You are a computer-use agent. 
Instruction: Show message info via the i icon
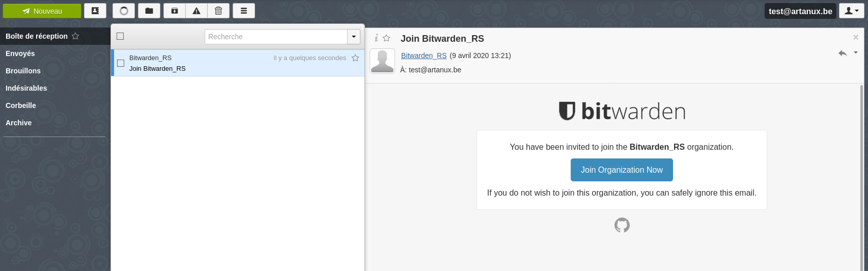coord(376,38)
